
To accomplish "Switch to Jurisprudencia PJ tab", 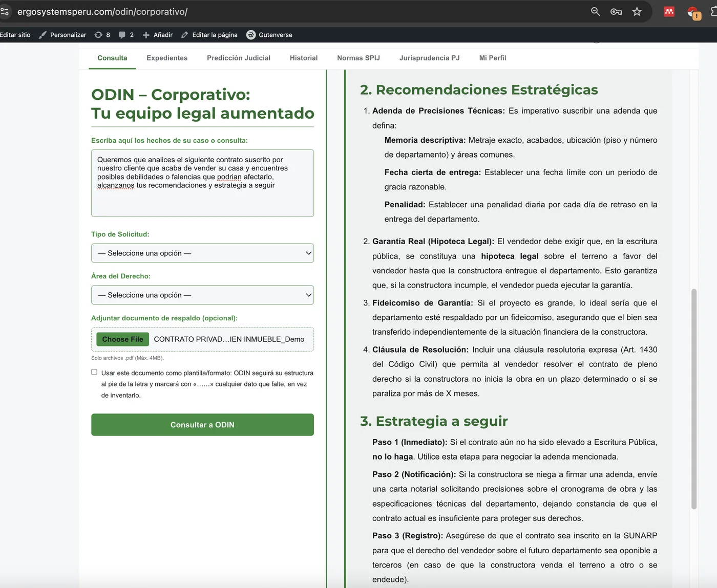I will (430, 58).
